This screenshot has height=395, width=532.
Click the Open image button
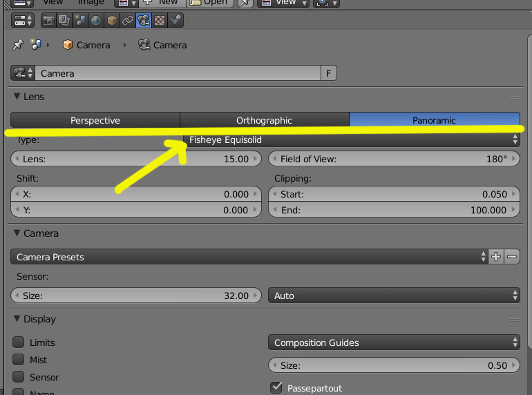point(209,3)
